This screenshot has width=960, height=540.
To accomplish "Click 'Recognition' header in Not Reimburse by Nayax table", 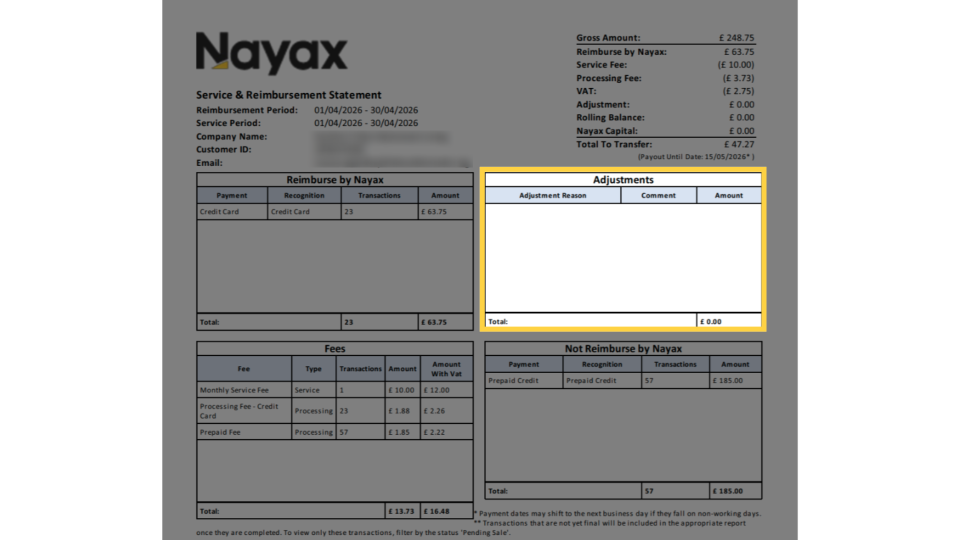I will pyautogui.click(x=602, y=364).
